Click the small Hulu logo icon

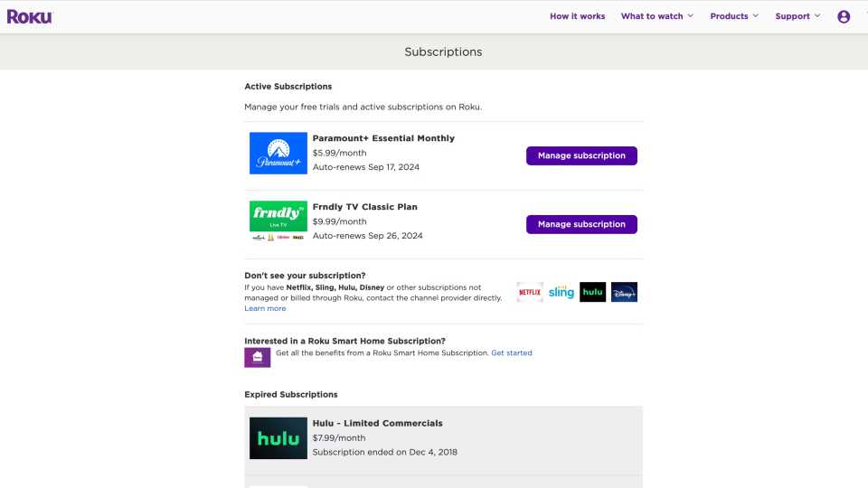click(x=592, y=292)
